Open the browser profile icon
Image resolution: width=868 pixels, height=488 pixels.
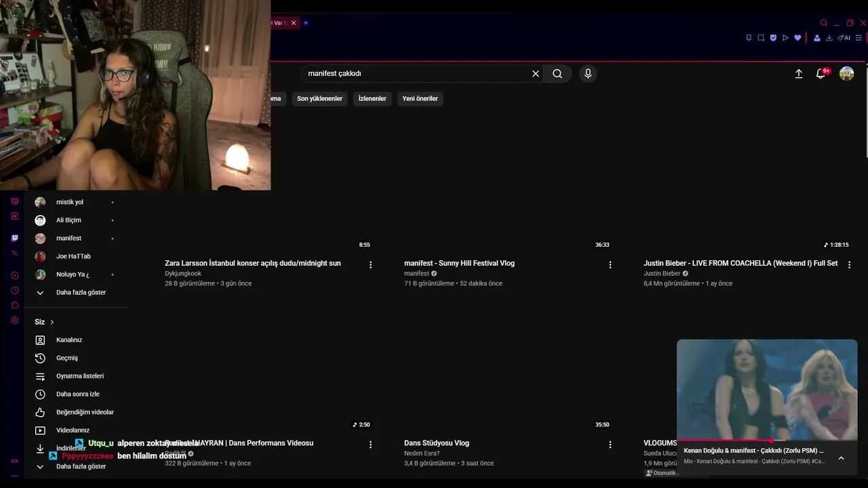click(817, 38)
